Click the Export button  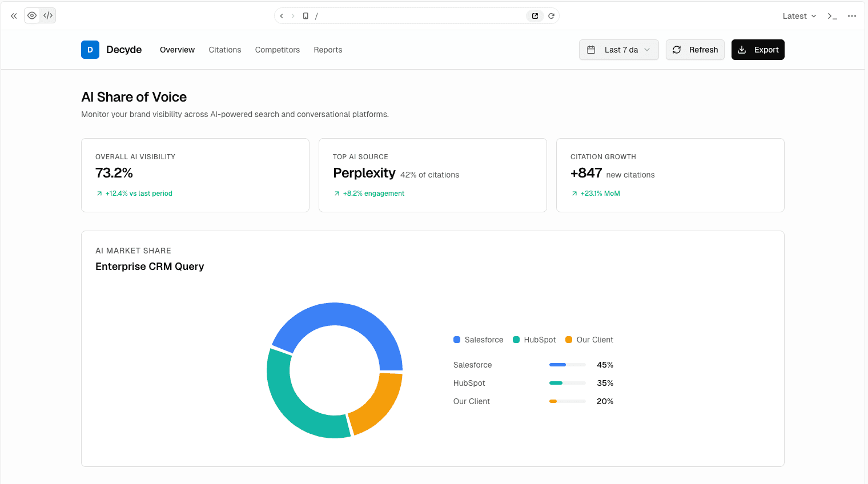(x=758, y=50)
